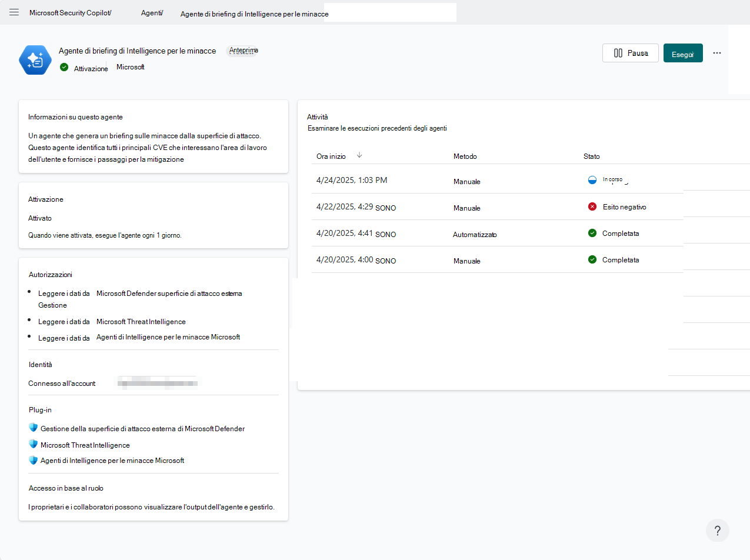The width and height of the screenshot is (750, 560).
Task: Click the Completata check icon for 4:41 run
Action: point(592,233)
